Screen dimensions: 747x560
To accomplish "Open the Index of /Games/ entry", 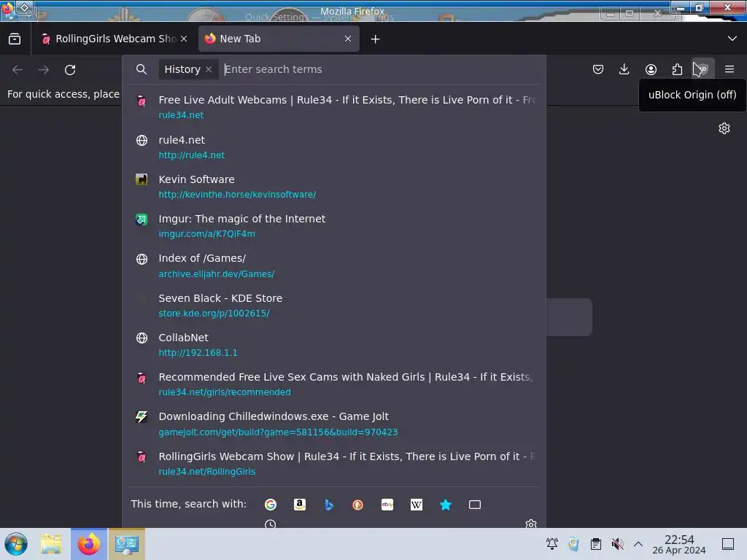I will 333,265.
